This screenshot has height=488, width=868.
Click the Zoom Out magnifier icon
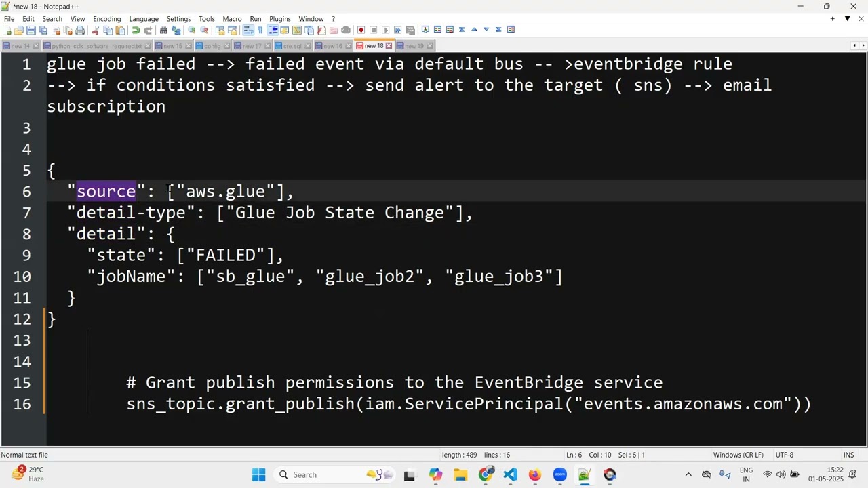pyautogui.click(x=204, y=30)
